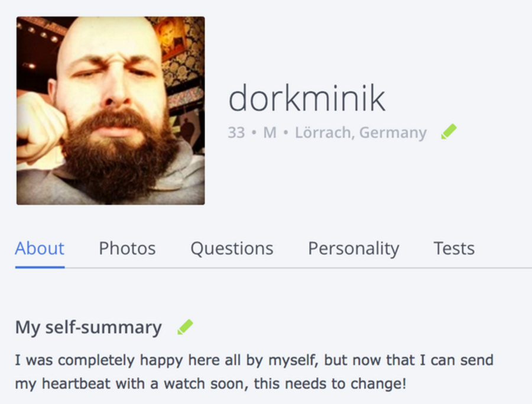The height and width of the screenshot is (404, 532).
Task: Click the username dorkminik
Action: pyautogui.click(x=307, y=98)
